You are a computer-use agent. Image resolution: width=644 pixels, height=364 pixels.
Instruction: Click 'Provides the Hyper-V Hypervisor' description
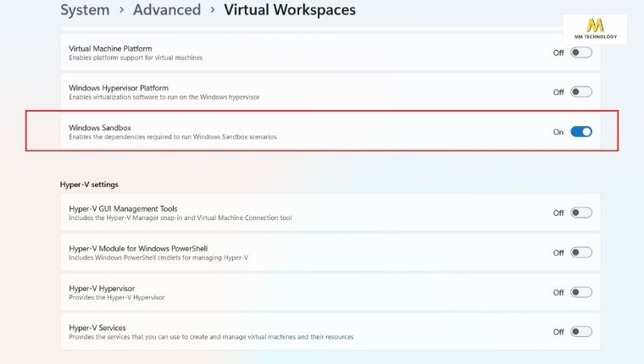[117, 297]
